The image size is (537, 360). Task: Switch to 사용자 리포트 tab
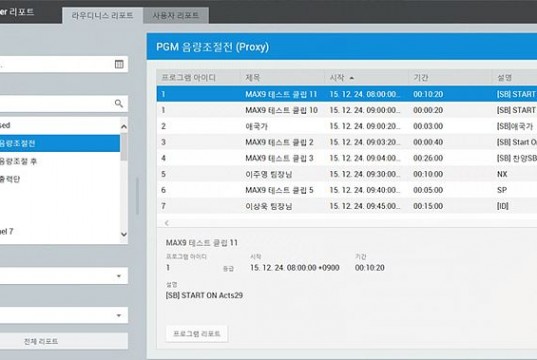click(176, 15)
